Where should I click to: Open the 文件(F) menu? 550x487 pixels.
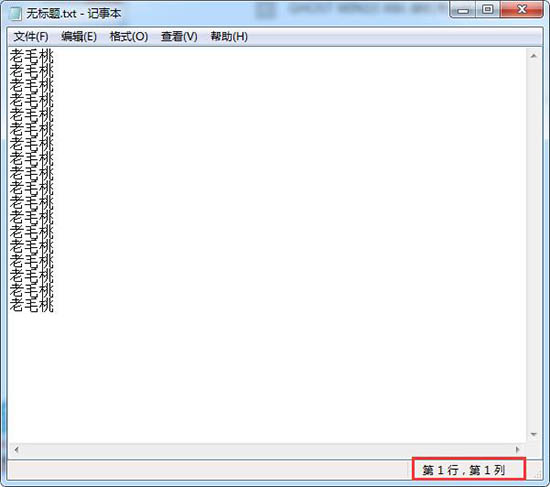pos(31,36)
